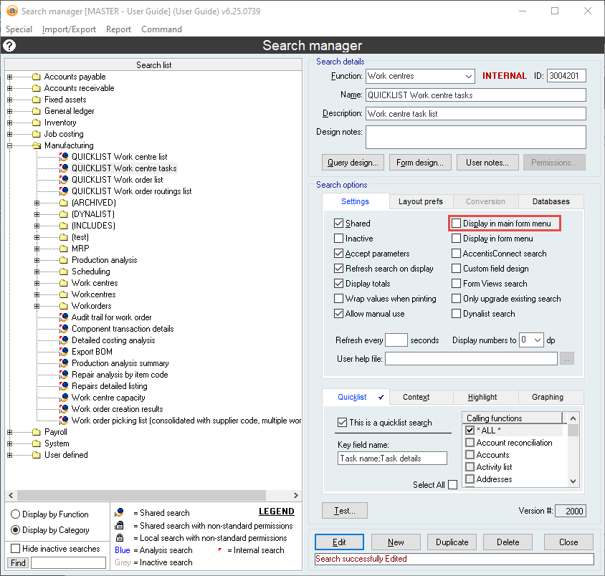Click the QUICKLIST Work order routings list icon
This screenshot has width=605, height=576.
click(64, 191)
